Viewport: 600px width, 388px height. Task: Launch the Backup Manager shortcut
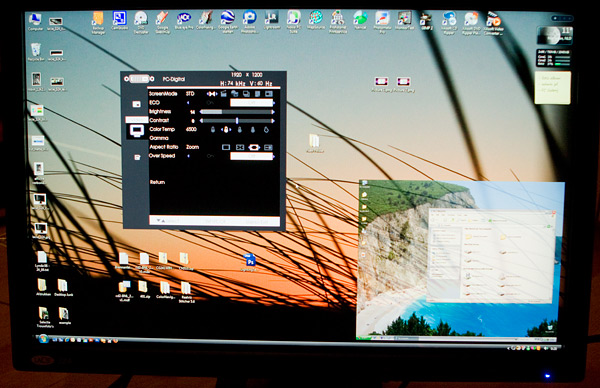click(x=98, y=23)
